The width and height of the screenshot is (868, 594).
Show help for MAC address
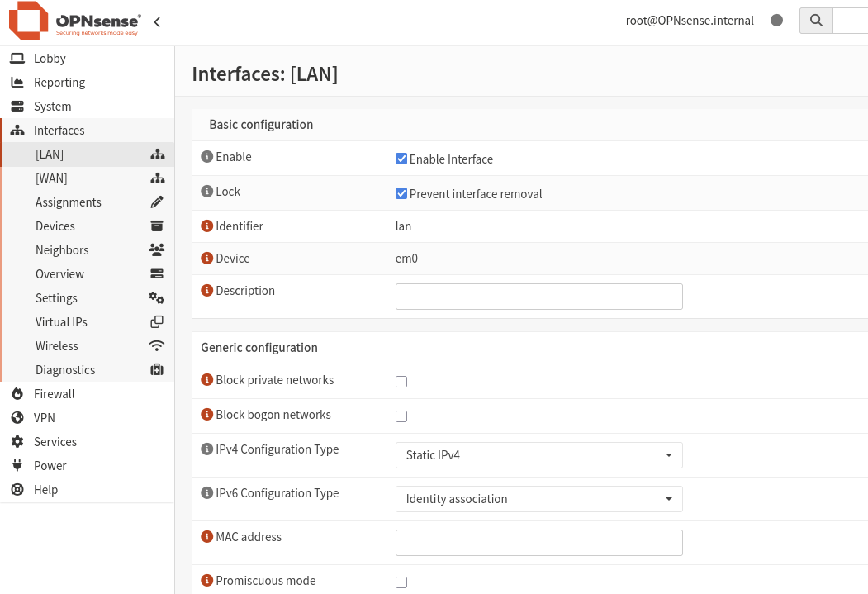coord(207,536)
